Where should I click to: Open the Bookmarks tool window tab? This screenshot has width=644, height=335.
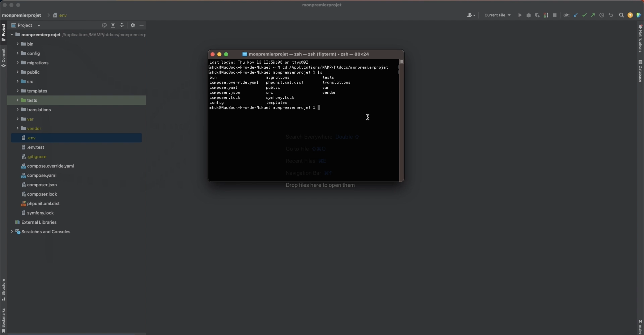3,320
